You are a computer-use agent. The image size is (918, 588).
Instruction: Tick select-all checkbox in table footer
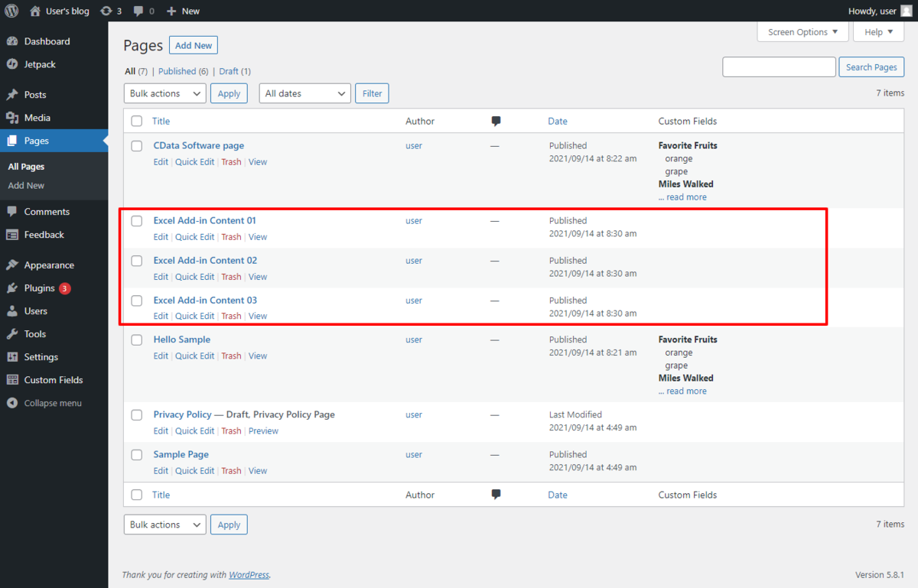(136, 495)
